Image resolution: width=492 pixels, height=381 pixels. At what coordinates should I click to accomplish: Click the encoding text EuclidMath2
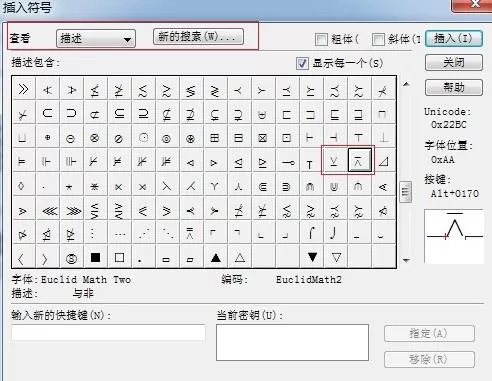pos(309,279)
